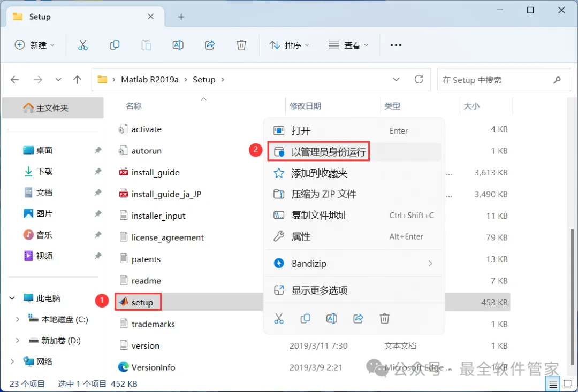Click the cut scissors in the context menu
The image size is (578, 392).
(x=279, y=318)
